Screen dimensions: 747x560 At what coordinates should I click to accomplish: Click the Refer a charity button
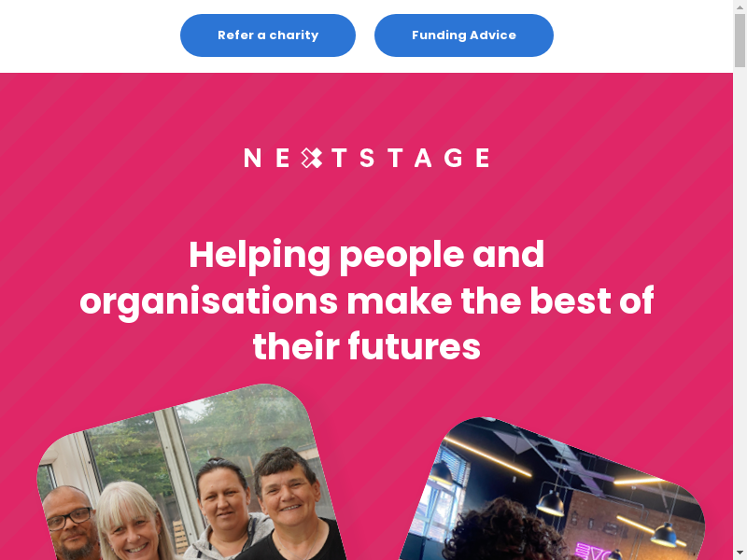268,35
